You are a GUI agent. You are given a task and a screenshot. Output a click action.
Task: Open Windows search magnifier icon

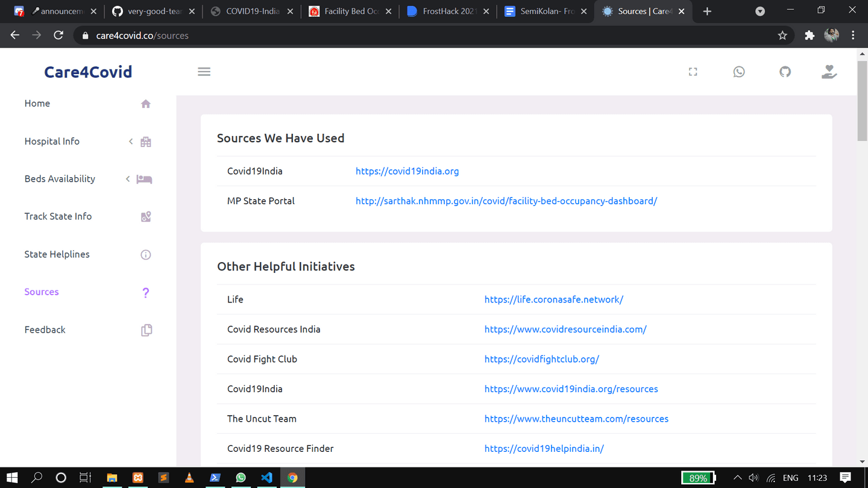click(37, 478)
